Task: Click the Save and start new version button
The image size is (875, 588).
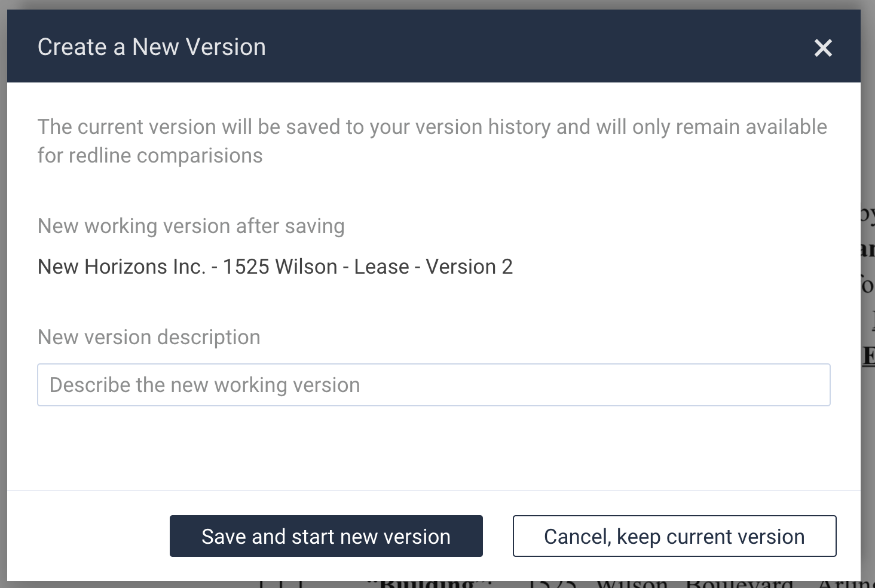Action: [x=326, y=536]
